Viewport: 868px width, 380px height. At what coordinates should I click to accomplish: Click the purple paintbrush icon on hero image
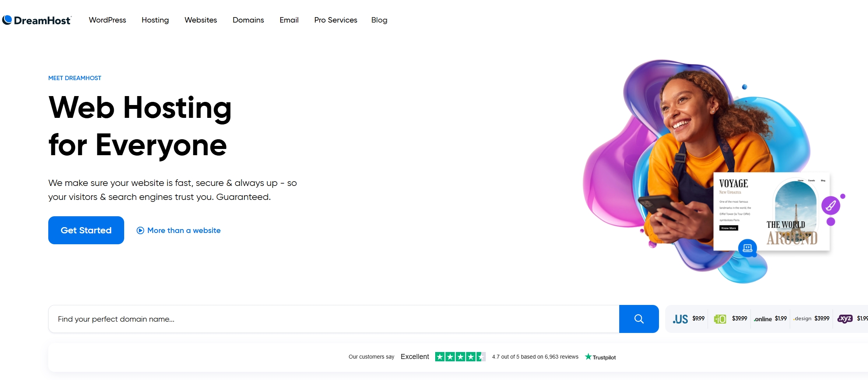[x=831, y=206]
